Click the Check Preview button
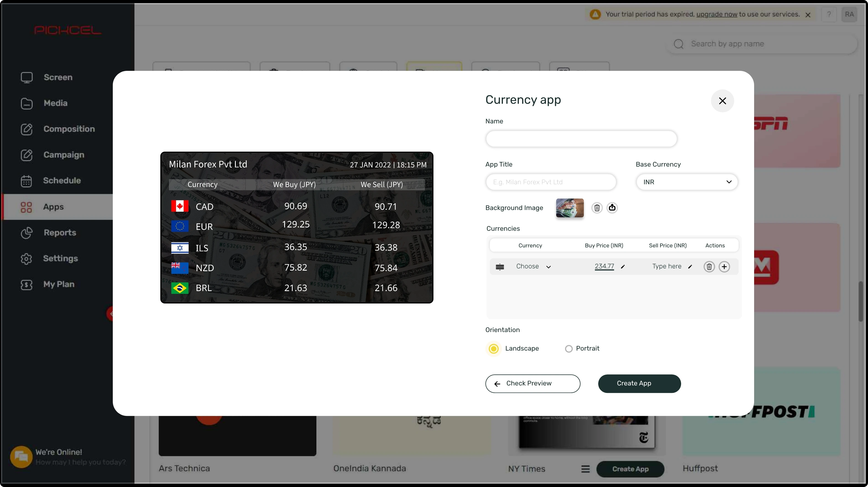 (532, 383)
